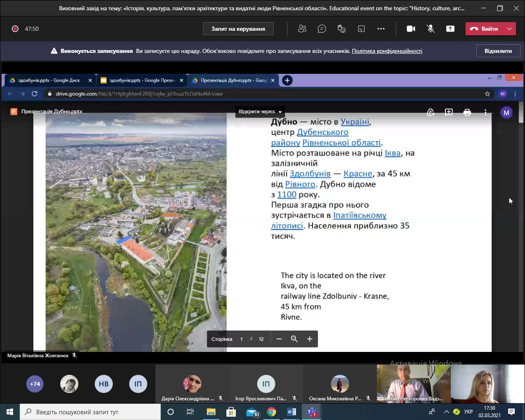This screenshot has width=525, height=420.
Task: Open the share content tray
Action: point(450,29)
